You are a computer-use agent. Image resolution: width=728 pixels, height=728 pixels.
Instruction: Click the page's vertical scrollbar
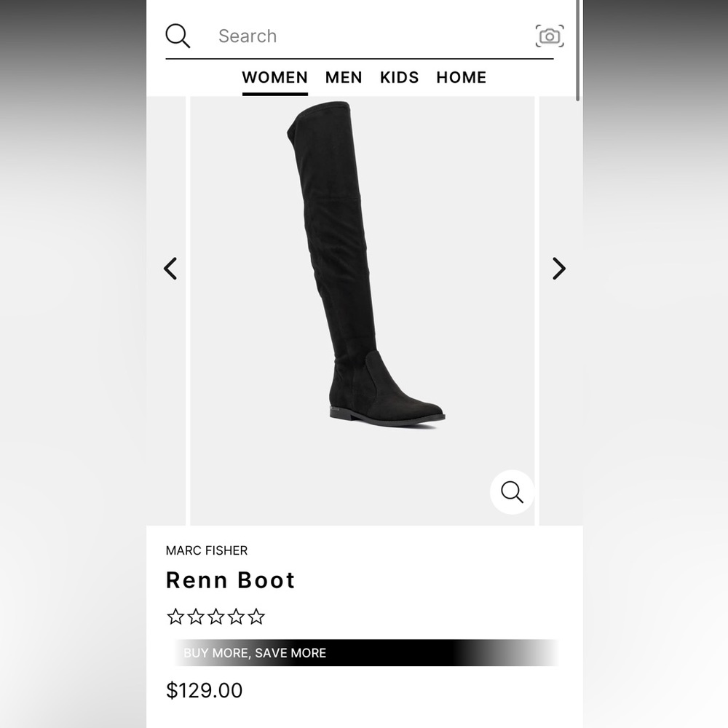point(578,51)
